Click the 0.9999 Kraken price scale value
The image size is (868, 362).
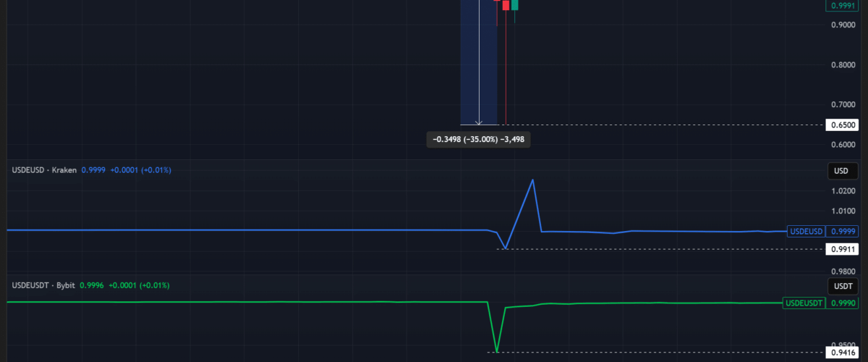844,232
